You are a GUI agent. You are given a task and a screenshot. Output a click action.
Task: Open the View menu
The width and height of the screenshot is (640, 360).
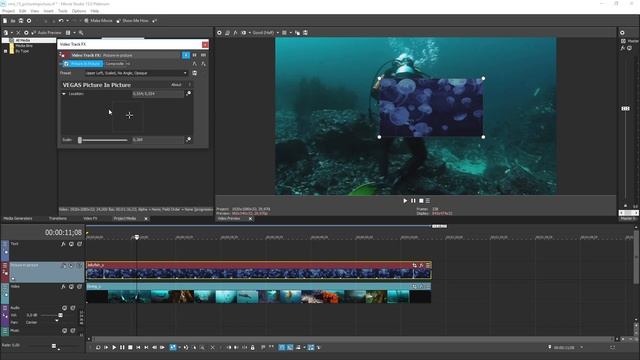click(x=35, y=11)
